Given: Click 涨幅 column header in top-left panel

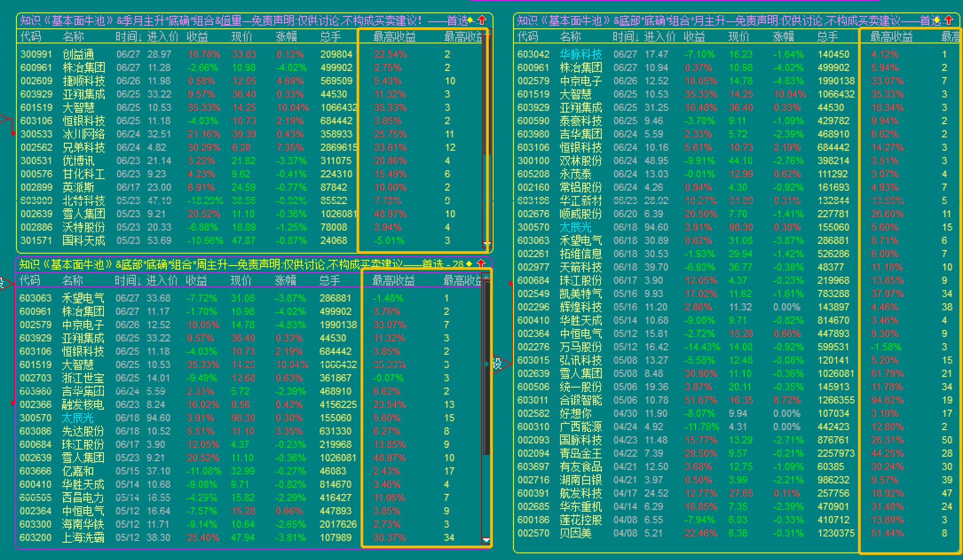Looking at the screenshot, I should click(x=286, y=37).
